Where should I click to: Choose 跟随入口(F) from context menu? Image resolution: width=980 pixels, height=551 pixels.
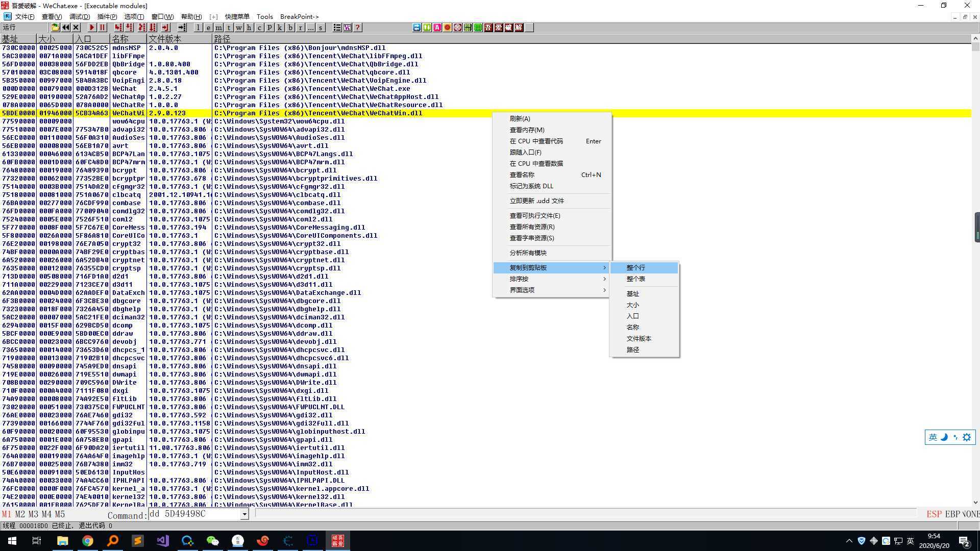pyautogui.click(x=552, y=153)
